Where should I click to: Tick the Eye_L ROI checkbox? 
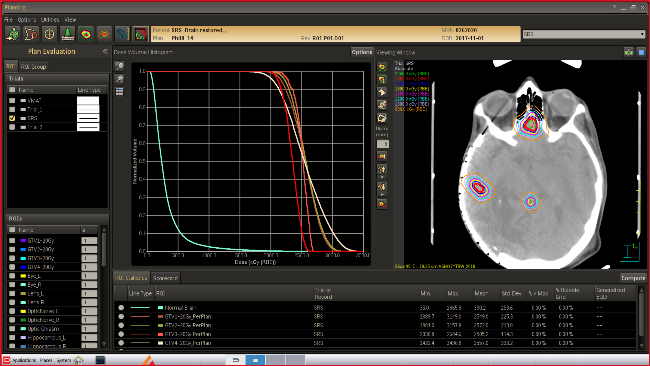(x=12, y=276)
